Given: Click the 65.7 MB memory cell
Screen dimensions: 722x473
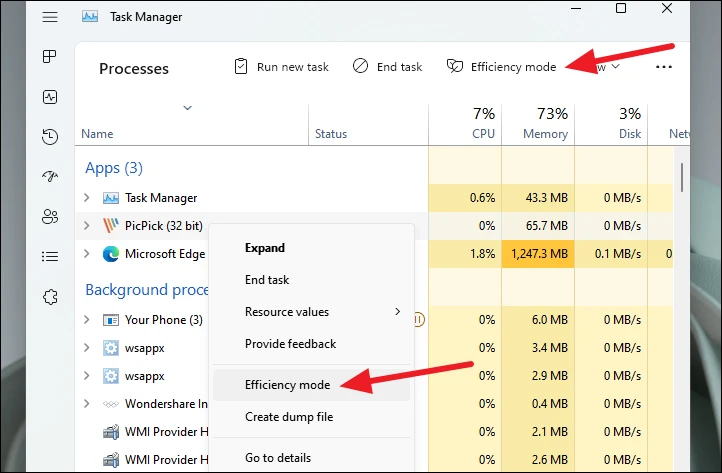Looking at the screenshot, I should [x=538, y=226].
